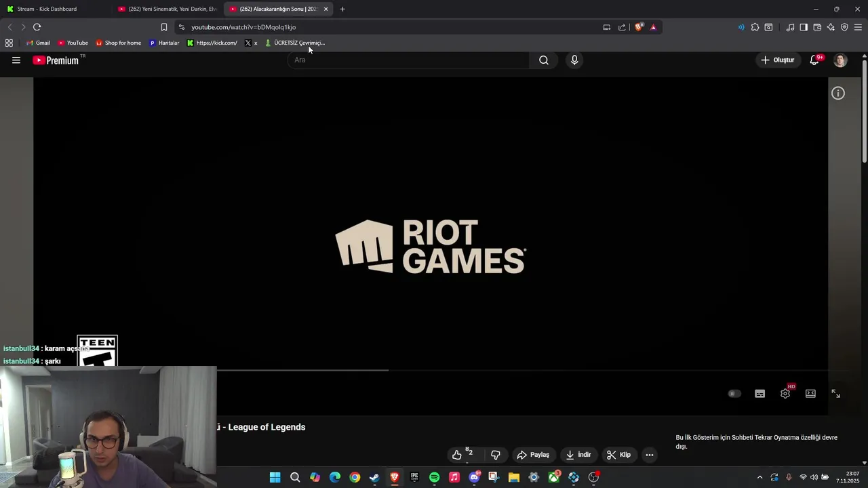Click the Brave Shields lion icon
This screenshot has height=488, width=868.
[639, 27]
